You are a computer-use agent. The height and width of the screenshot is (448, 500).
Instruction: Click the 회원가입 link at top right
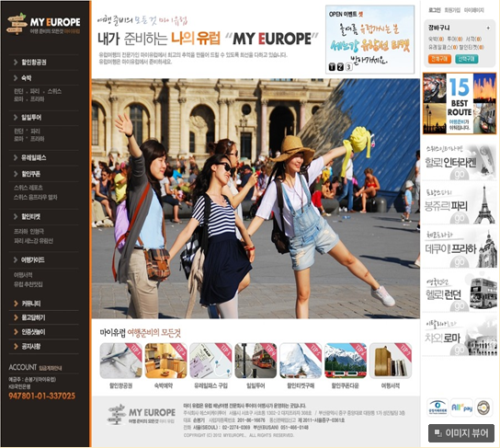coord(452,10)
